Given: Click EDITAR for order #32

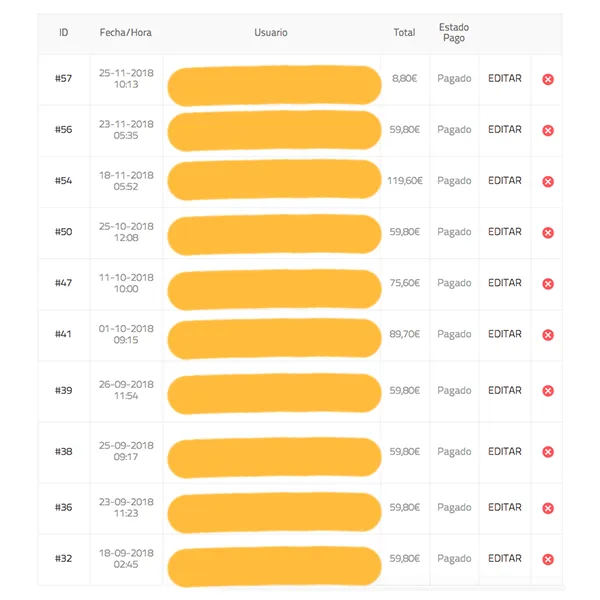Looking at the screenshot, I should coord(505,558).
